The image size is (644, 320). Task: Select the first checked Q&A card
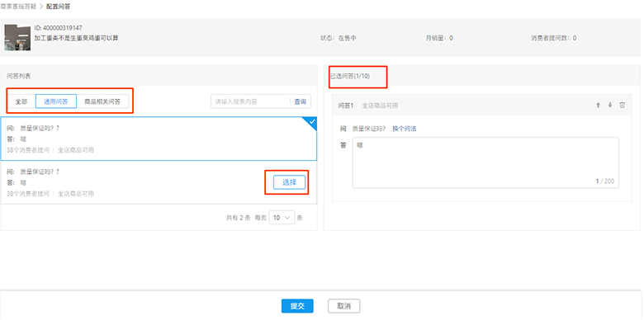click(x=159, y=139)
